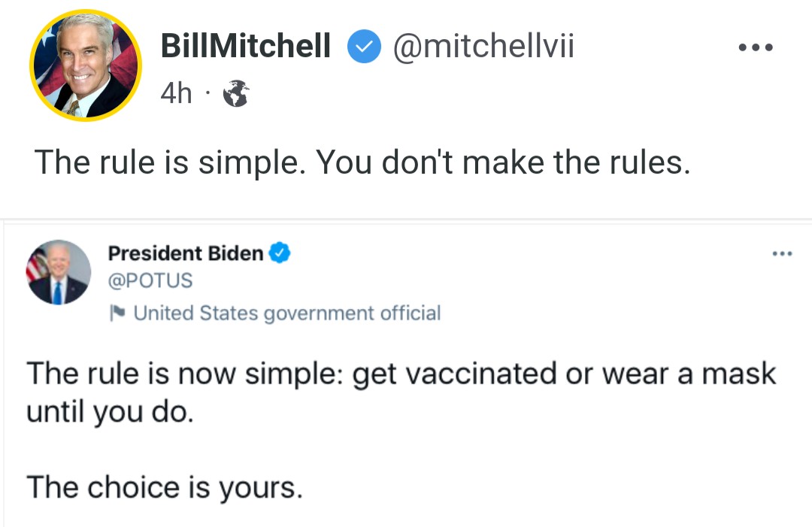Click the 4h post timestamp
Screen dimensions: 812x527
click(176, 94)
